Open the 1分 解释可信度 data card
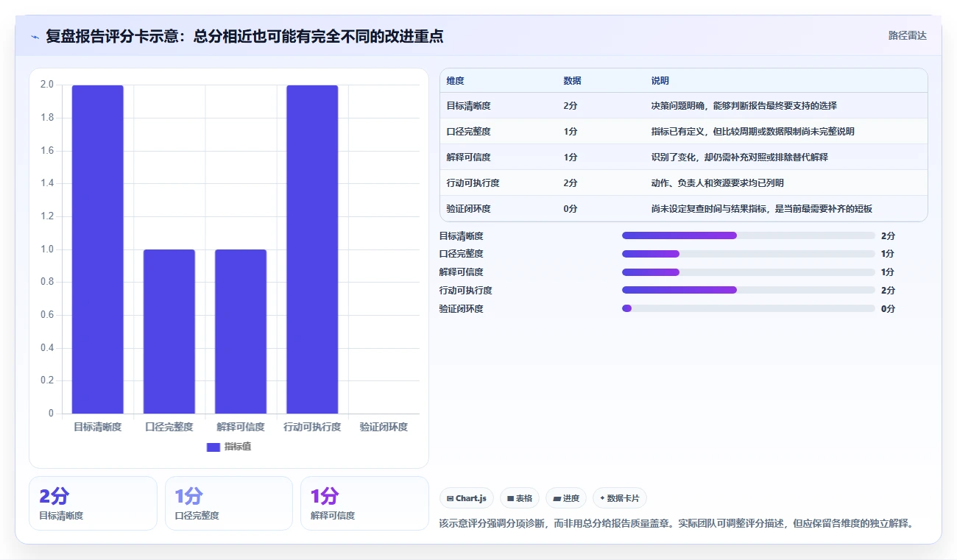Screen dimensions: 957x560 364,503
